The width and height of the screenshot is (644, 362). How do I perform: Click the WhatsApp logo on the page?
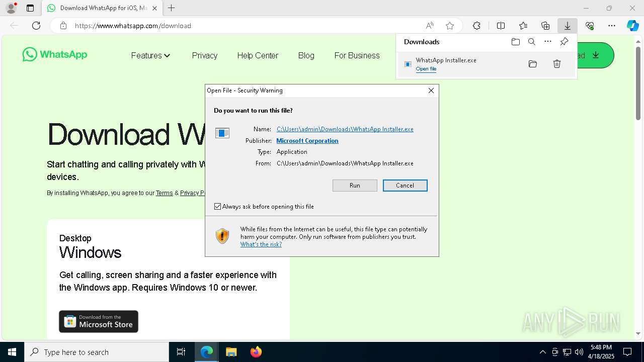click(55, 54)
